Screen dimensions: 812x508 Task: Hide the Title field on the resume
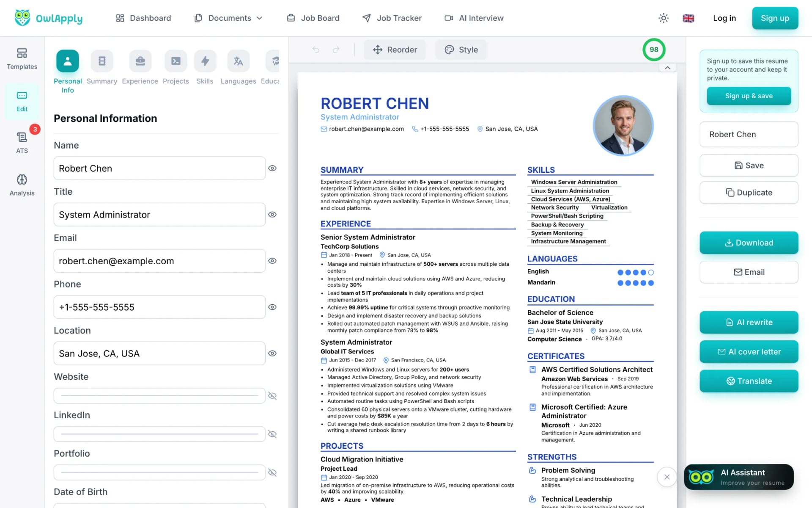(x=272, y=215)
